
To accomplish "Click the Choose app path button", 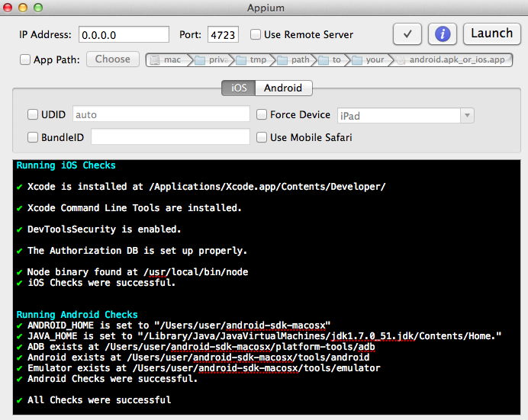I will pos(113,59).
